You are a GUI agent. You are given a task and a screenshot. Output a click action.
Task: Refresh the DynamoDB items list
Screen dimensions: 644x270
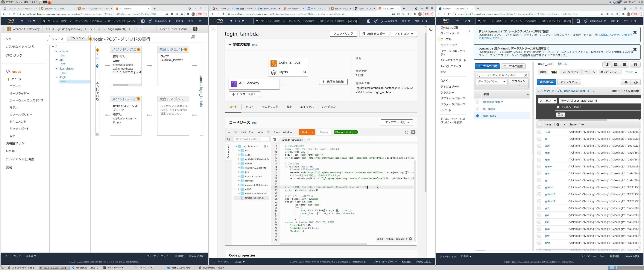(x=636, y=82)
